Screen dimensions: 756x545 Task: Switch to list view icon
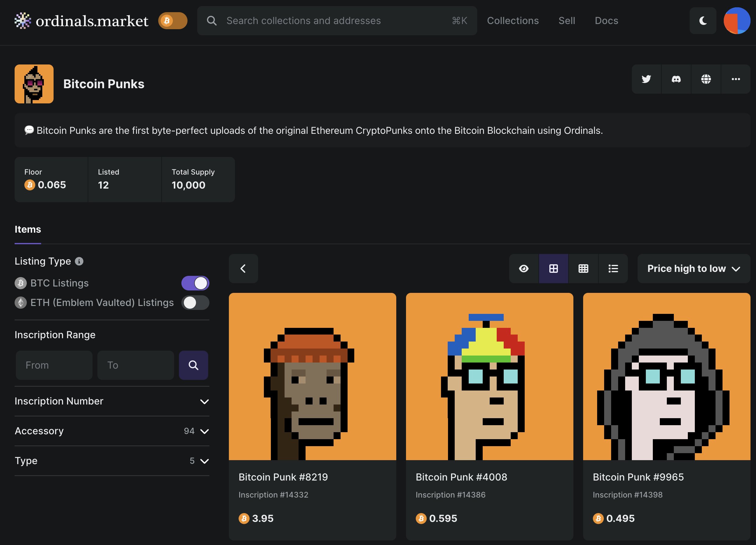[x=613, y=269]
